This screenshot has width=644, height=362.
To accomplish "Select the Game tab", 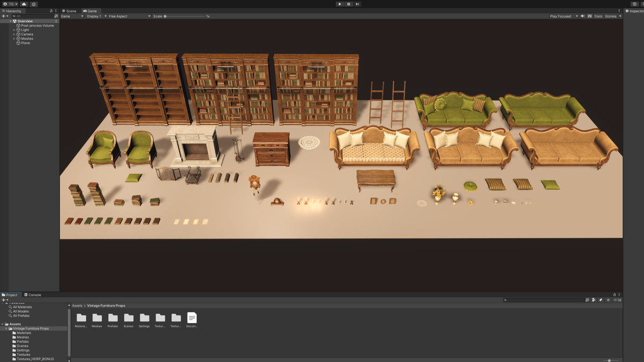I will [90, 11].
